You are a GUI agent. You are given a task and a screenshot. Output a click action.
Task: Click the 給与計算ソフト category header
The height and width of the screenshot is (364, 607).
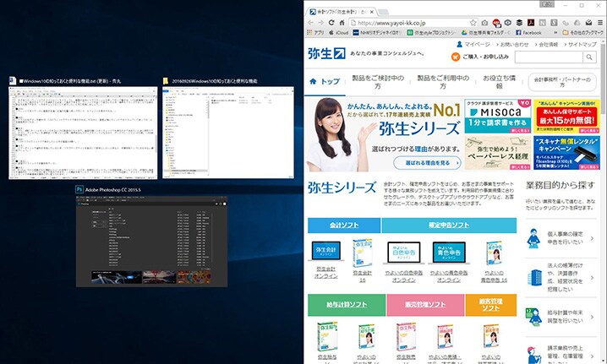[x=347, y=305]
